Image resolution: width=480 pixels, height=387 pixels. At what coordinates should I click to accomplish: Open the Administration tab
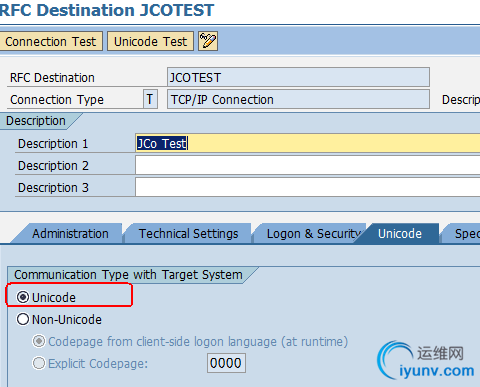pyautogui.click(x=70, y=234)
